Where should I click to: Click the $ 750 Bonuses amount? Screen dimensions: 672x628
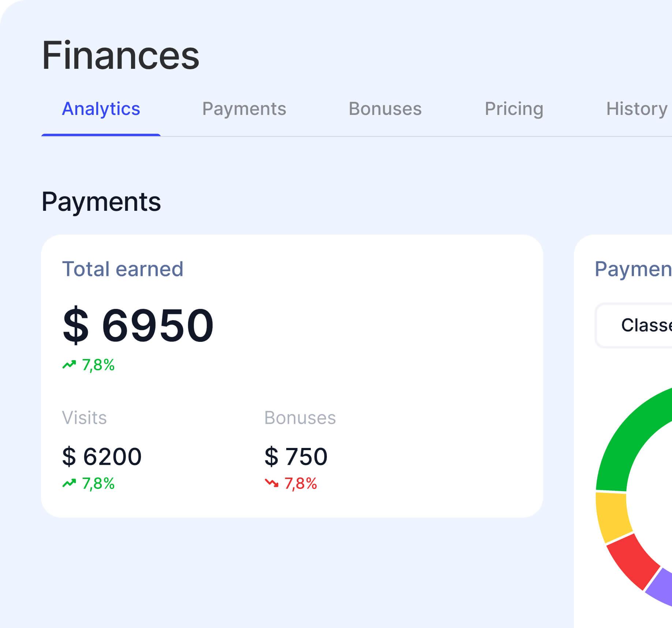[296, 456]
